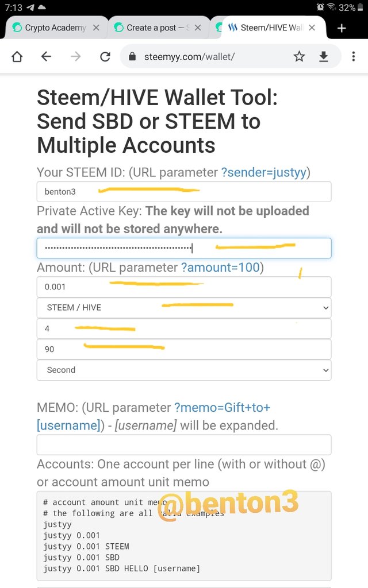Click the download icon in address bar
The width and height of the screenshot is (368, 588).
324,57
